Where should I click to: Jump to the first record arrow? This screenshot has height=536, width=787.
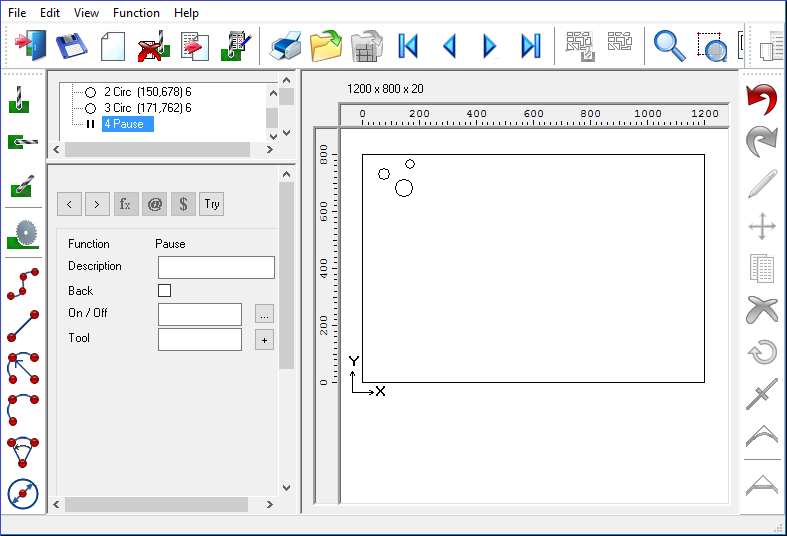point(408,46)
